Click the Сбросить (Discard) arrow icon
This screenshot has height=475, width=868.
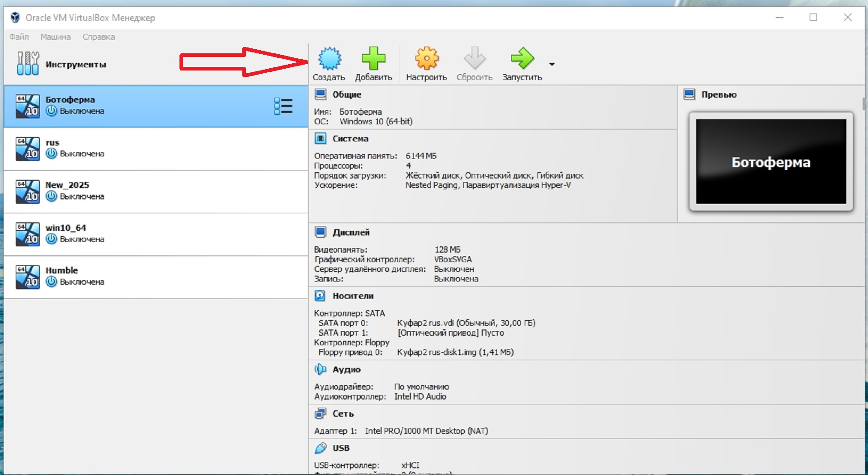tap(475, 59)
